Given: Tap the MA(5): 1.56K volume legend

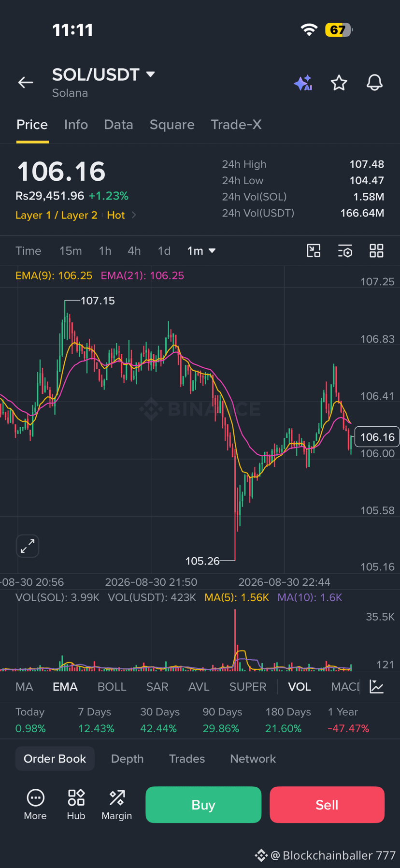Looking at the screenshot, I should [237, 597].
